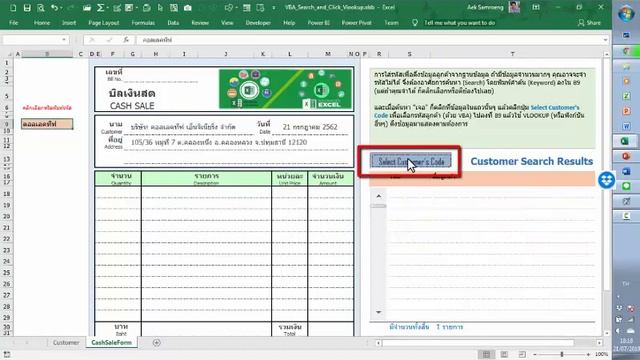Click the account name Aek Samnaeng
Viewport: 640px width, 360px height.
(x=485, y=7)
